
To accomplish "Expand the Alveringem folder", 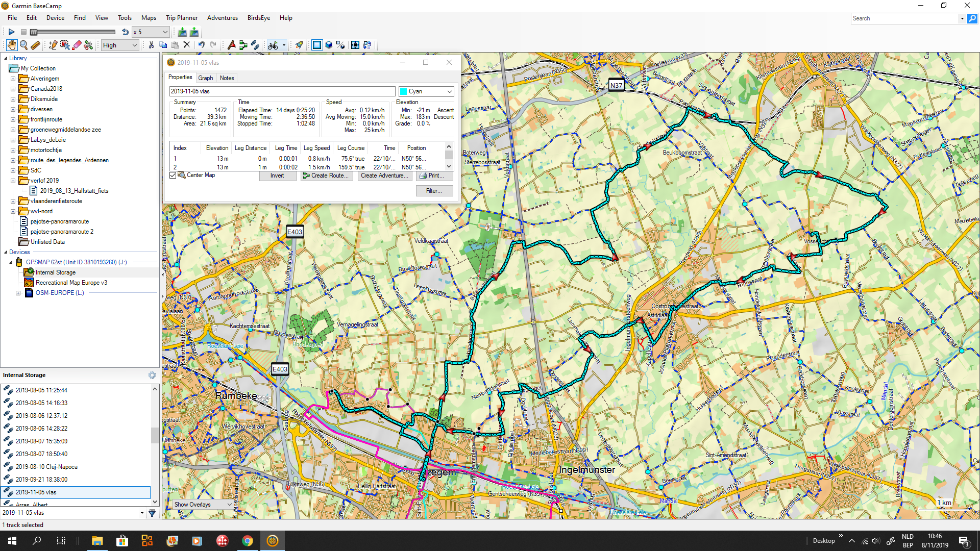I will pos(13,79).
